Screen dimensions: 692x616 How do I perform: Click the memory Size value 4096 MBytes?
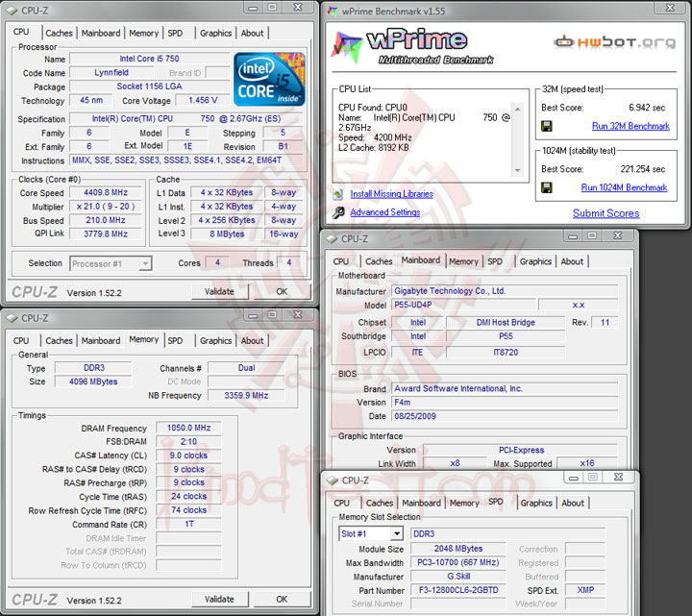pyautogui.click(x=93, y=382)
